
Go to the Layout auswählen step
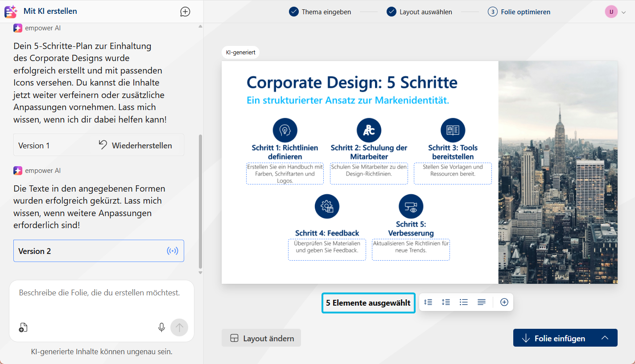(x=420, y=12)
